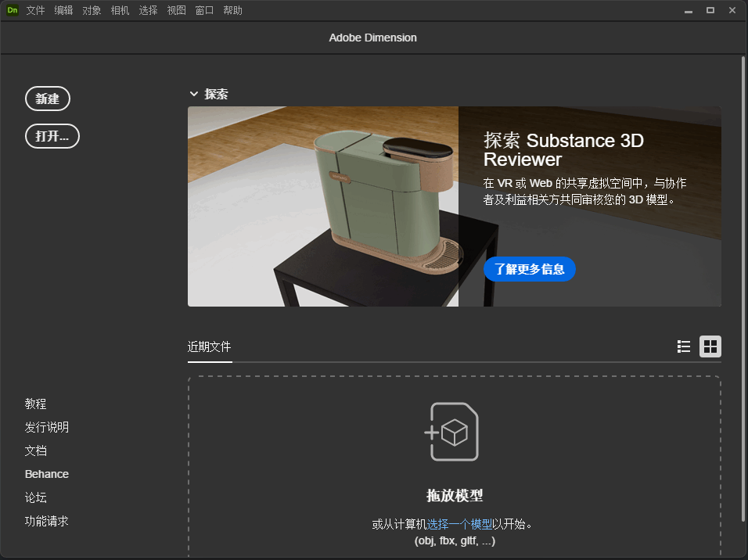
Task: Open 教程 from the sidebar
Action: (35, 404)
